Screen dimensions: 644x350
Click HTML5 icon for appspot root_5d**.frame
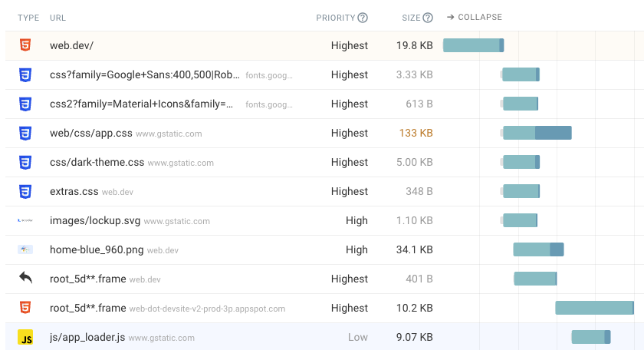[25, 308]
